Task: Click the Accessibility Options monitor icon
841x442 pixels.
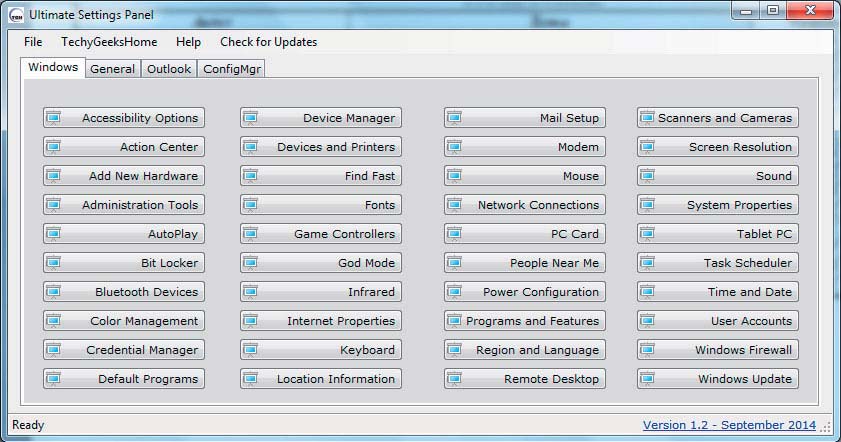Action: tap(53, 117)
